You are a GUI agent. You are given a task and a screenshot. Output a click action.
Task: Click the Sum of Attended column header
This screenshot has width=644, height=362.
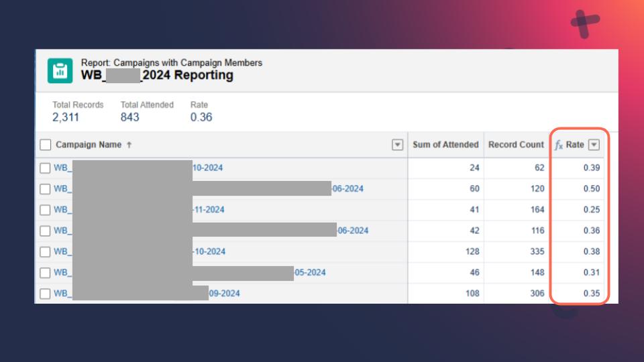[445, 145]
